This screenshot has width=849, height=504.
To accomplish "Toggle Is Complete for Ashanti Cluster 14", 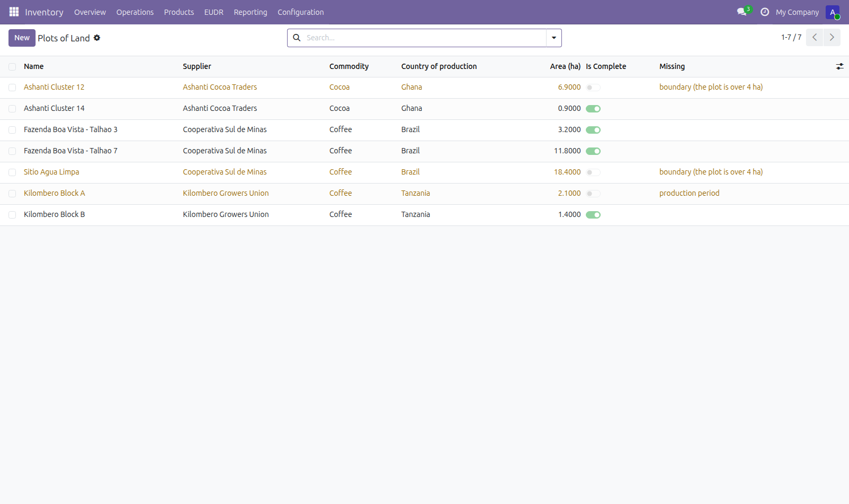I will (x=593, y=109).
